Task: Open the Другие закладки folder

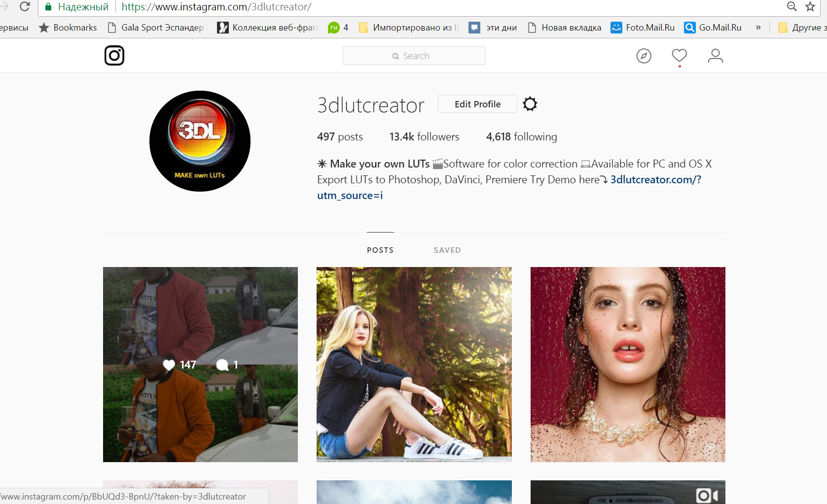Action: [802, 28]
